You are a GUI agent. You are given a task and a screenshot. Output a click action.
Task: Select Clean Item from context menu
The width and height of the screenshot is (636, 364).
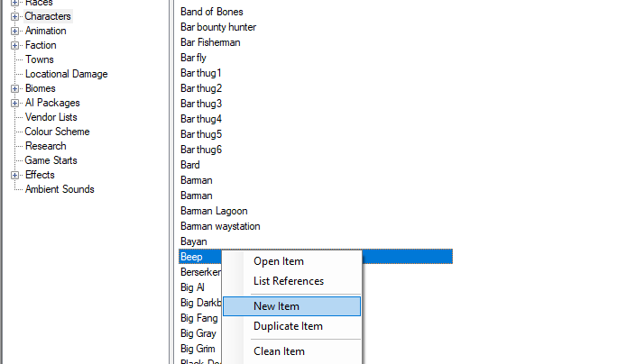tap(279, 351)
